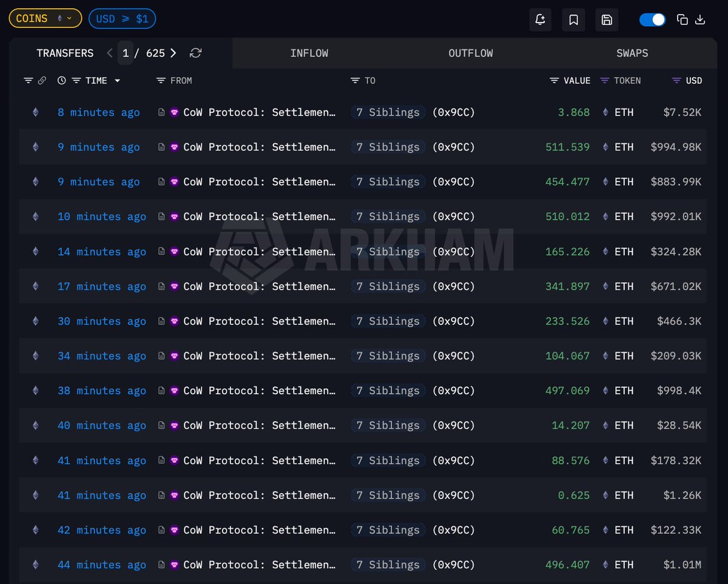Click the 454.477 value cell
Image resolution: width=728 pixels, height=584 pixels.
coord(567,182)
